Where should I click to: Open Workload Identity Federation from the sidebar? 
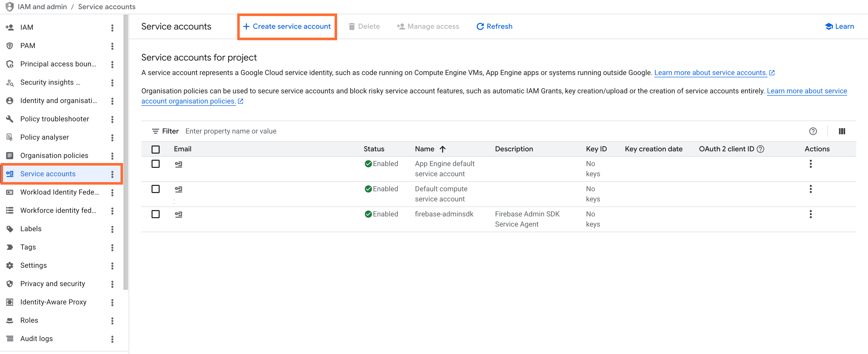[59, 192]
